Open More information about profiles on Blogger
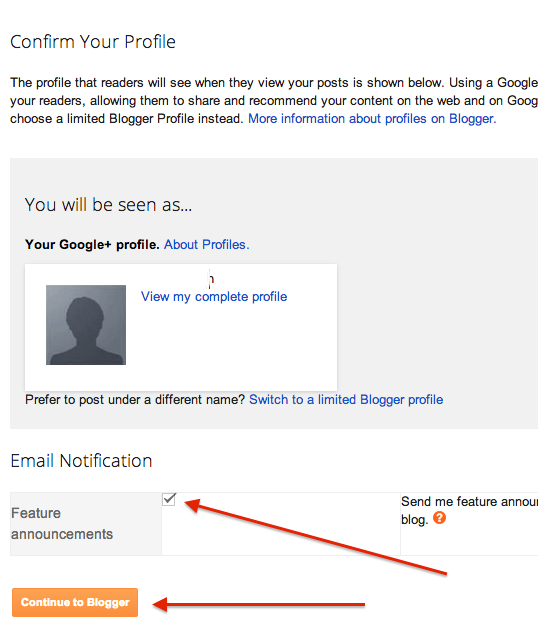538x635 pixels. pyautogui.click(x=372, y=119)
